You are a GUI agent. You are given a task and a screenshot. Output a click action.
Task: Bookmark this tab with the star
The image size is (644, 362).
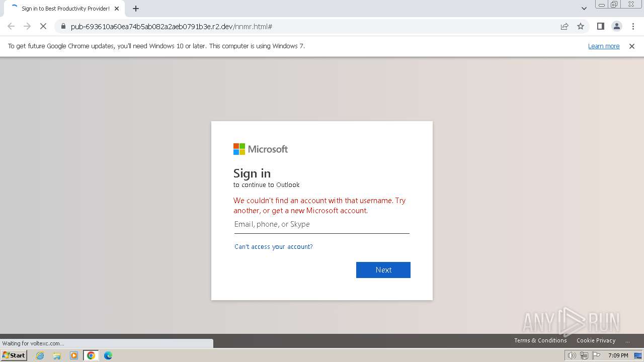(x=581, y=26)
